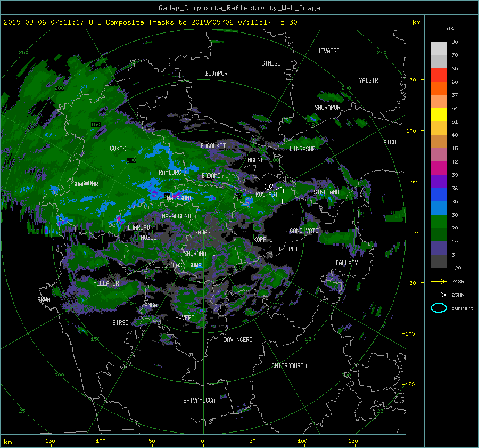The image size is (479, 448).
Task: Click the dBZ legend heading
Action: [x=451, y=29]
